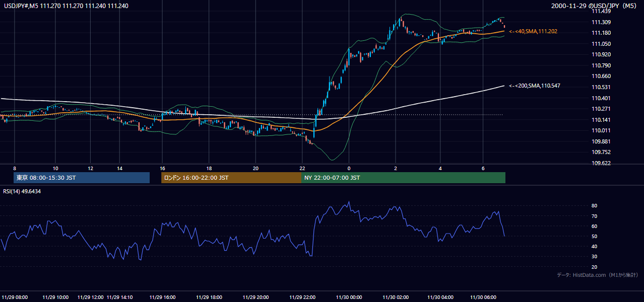Screen dimensions: 644x302
Task: Click the RSI level 60 label
Action: (594, 226)
